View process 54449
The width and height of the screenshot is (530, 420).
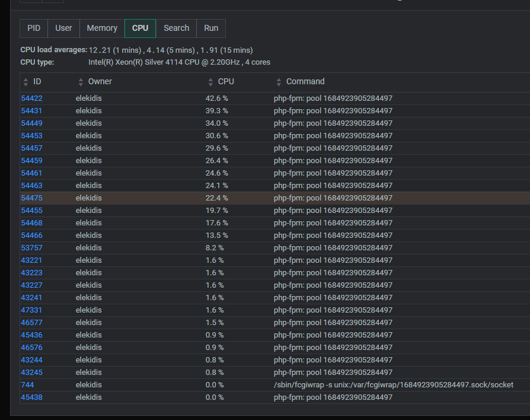(x=32, y=123)
